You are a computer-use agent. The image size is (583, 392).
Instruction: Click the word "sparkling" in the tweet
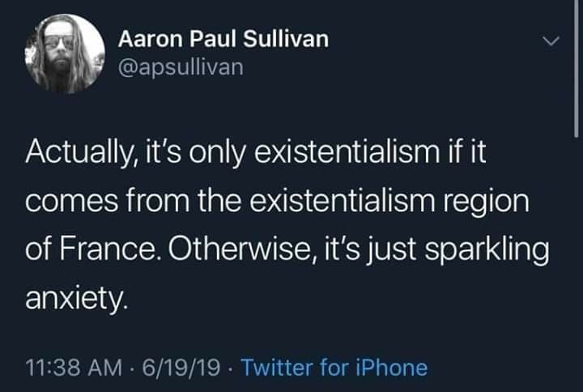coord(485,251)
